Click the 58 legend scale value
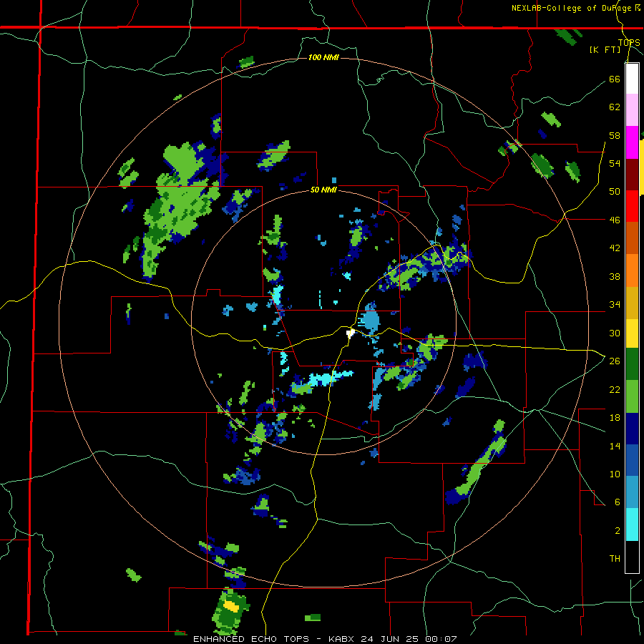The image size is (644, 644). tap(615, 135)
